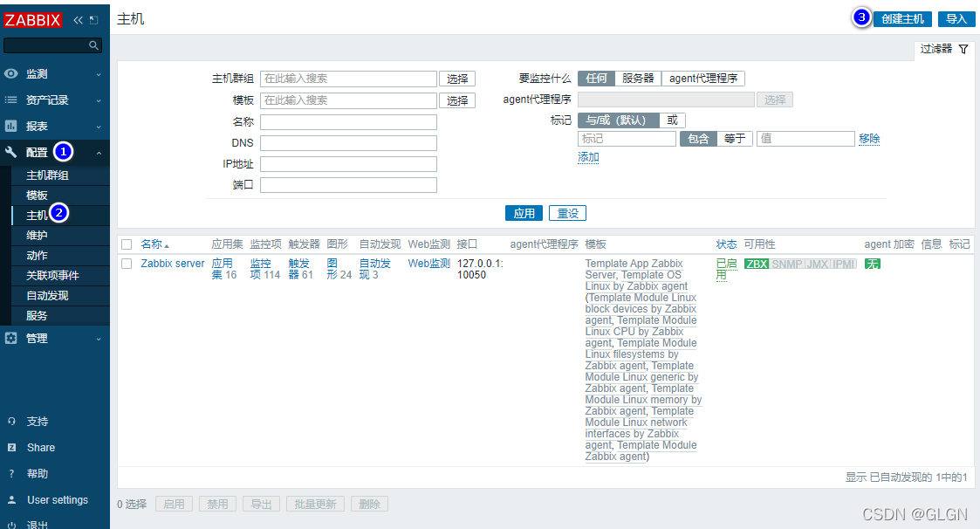The height and width of the screenshot is (529, 980).
Task: Click the 管理 gear icon
Action: click(11, 339)
